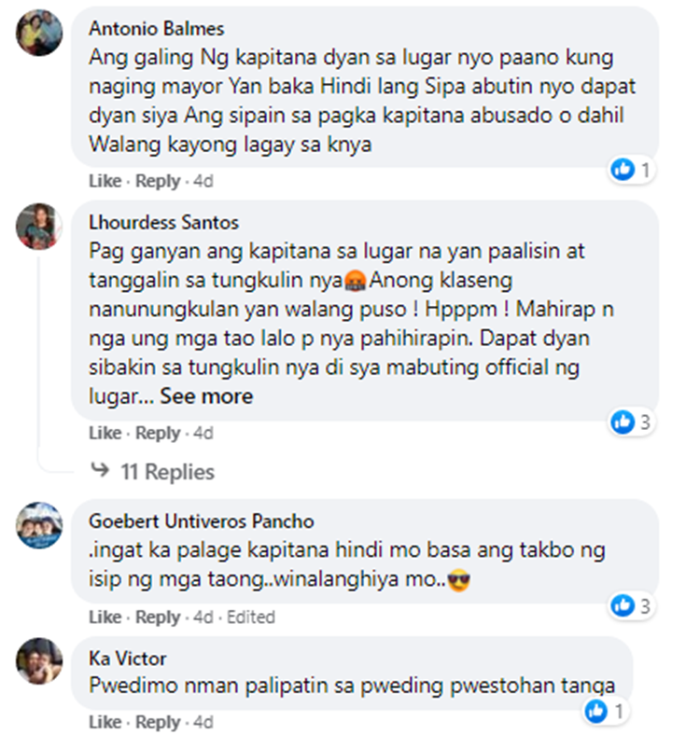Expand Lhourdess Santos' comment with See more
The height and width of the screenshot is (735, 700).
tap(206, 396)
